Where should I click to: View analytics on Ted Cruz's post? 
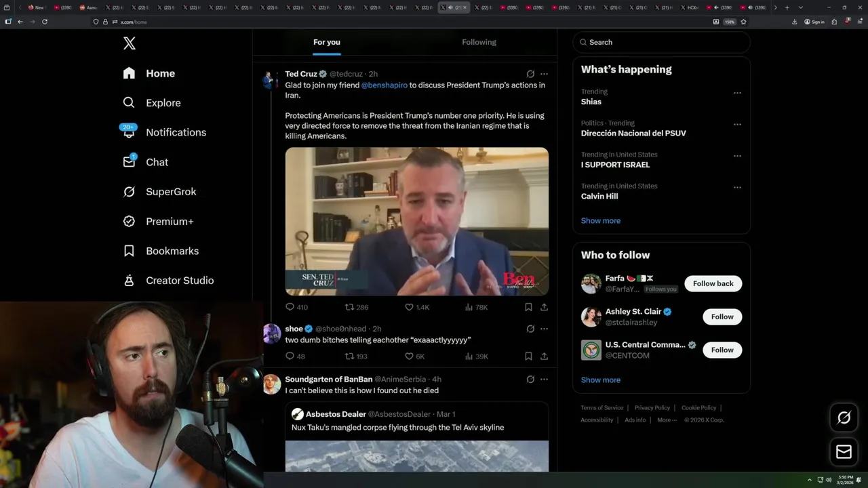(476, 307)
